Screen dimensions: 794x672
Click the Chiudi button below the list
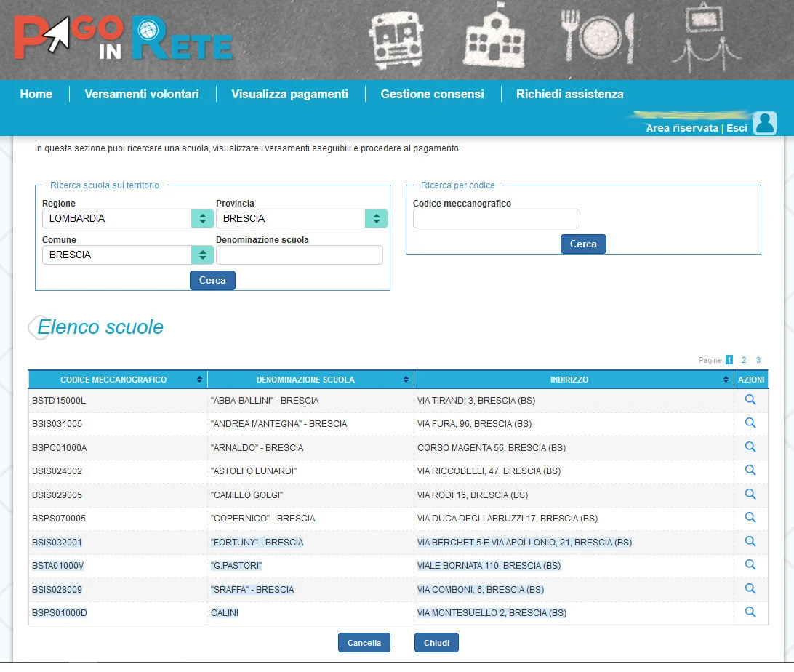436,642
